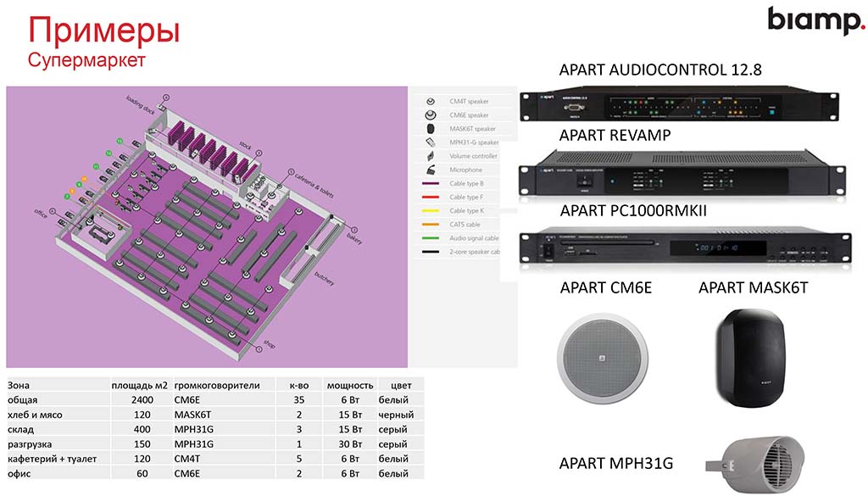The width and height of the screenshot is (868, 496).
Task: Click the '30 Вт' power cell
Action: click(x=350, y=444)
